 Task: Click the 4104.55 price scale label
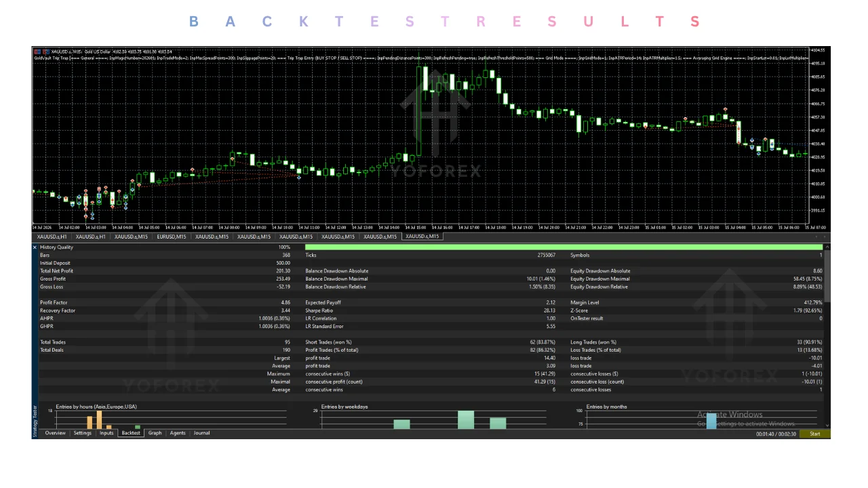pyautogui.click(x=818, y=50)
